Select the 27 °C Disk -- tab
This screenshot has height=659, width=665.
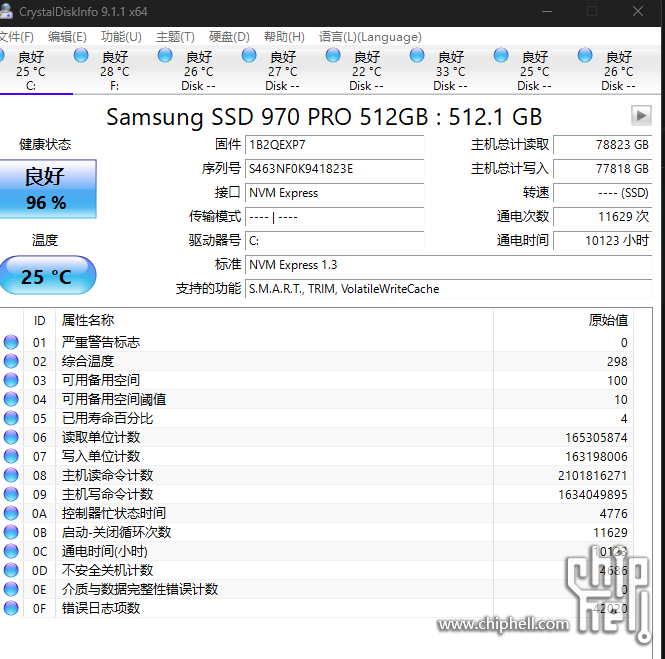(282, 71)
